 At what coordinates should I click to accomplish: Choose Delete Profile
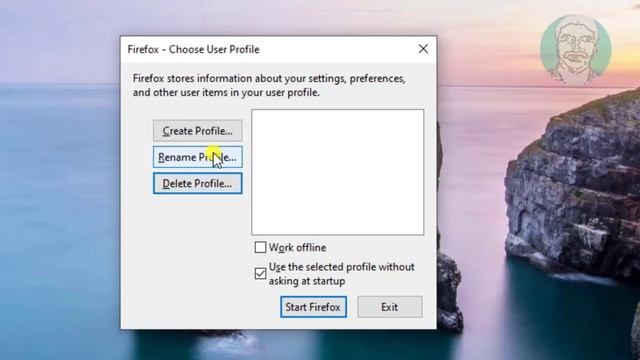click(x=198, y=183)
